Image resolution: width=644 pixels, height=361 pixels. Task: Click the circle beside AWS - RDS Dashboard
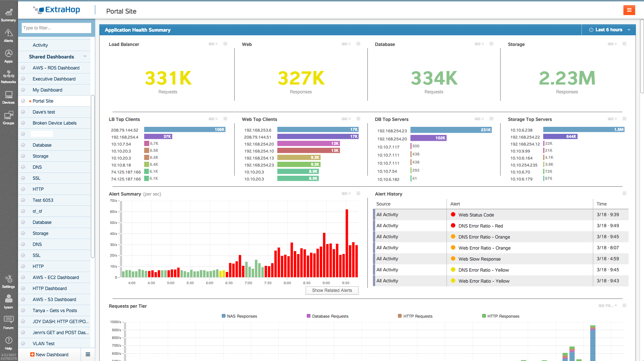(x=23, y=68)
